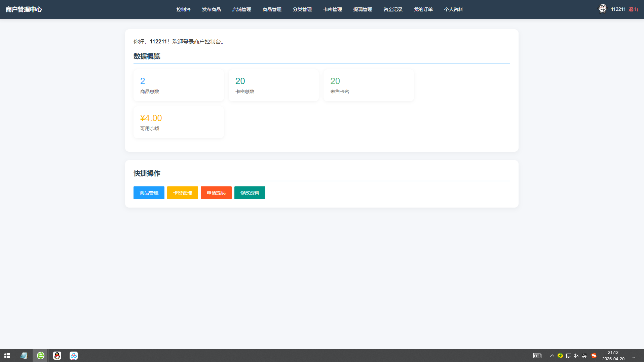Screen dimensions: 644x362
Task: Click the Sogou input method tray icon
Action: [x=594, y=356]
